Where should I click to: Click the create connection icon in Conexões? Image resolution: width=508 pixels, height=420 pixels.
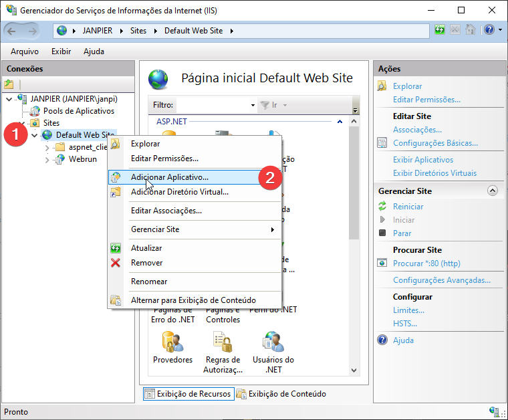pos(9,84)
